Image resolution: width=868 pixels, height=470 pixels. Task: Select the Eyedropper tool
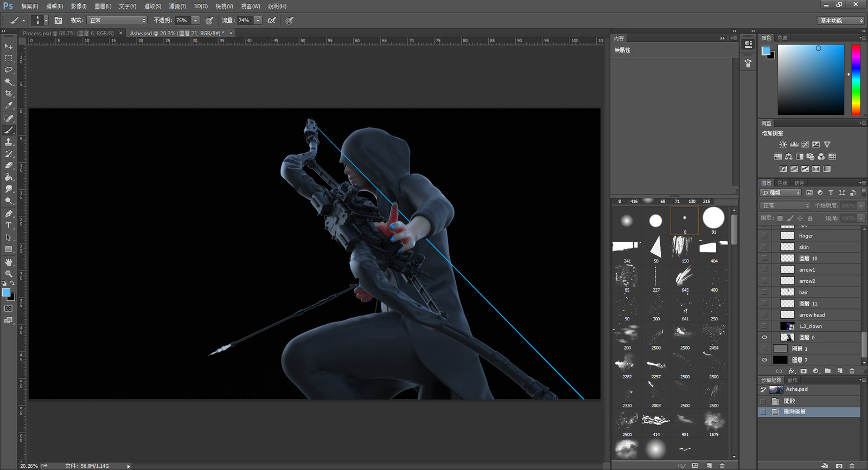click(9, 106)
